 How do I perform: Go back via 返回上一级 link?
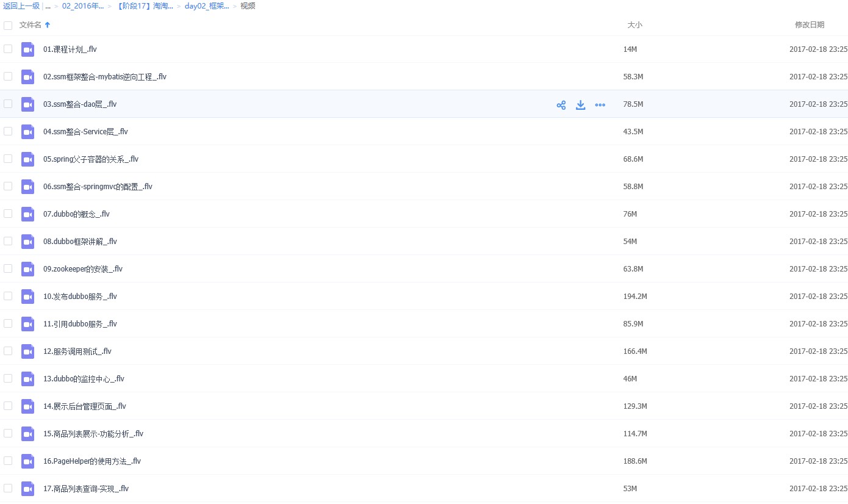[21, 6]
